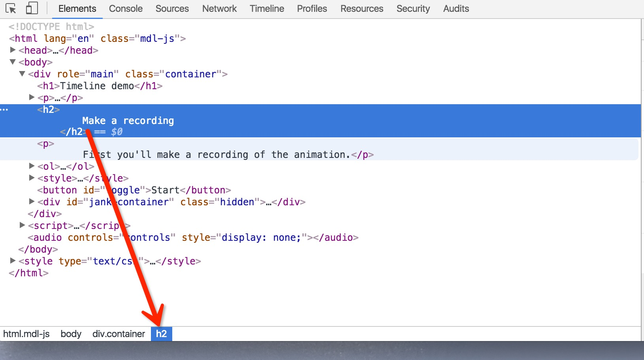Click the "mdl-js" class attribute value
This screenshot has width=644, height=360.
pos(157,38)
